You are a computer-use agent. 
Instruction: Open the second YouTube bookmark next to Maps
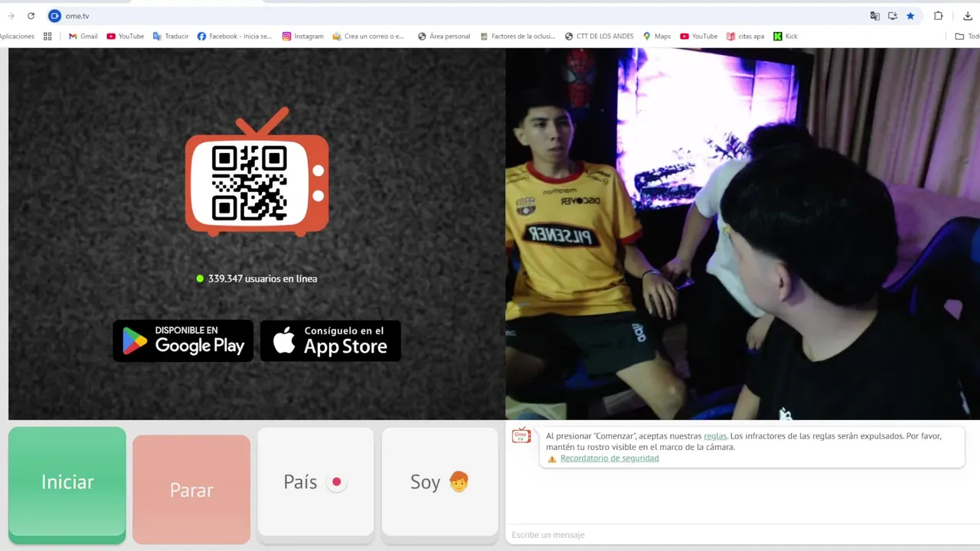(x=699, y=36)
